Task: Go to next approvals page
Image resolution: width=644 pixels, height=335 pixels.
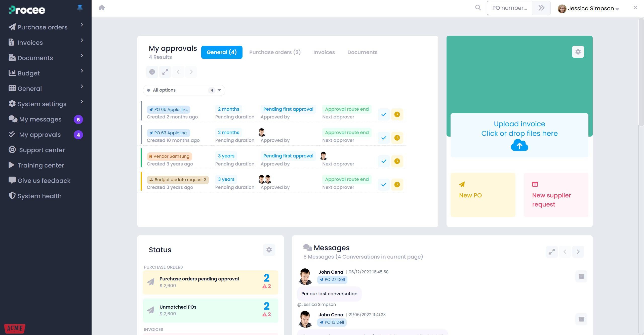Action: [191, 72]
